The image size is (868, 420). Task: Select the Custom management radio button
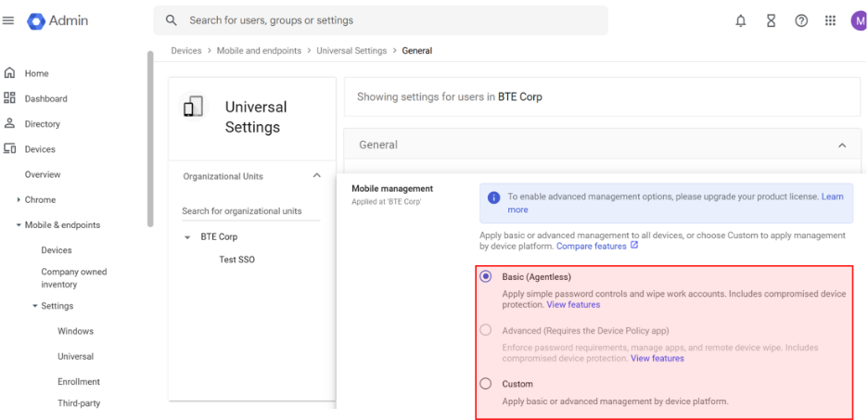486,384
